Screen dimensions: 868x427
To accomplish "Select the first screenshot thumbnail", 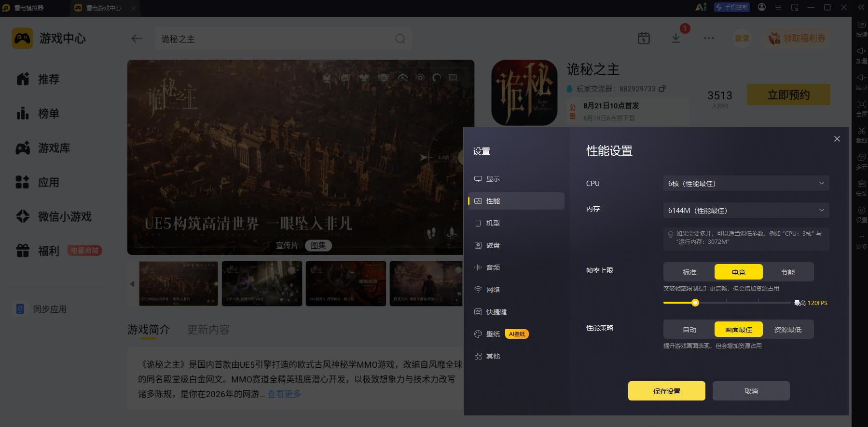I will 179,283.
